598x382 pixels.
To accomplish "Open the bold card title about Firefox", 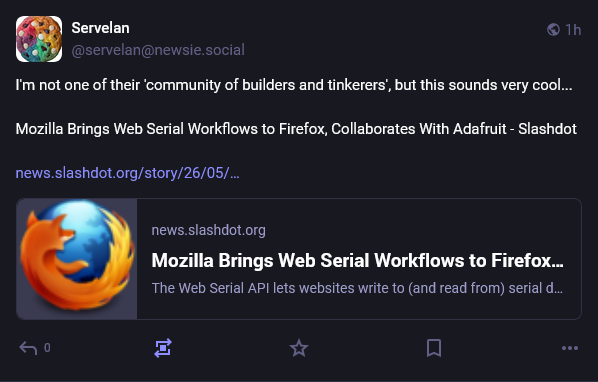I will tap(357, 261).
